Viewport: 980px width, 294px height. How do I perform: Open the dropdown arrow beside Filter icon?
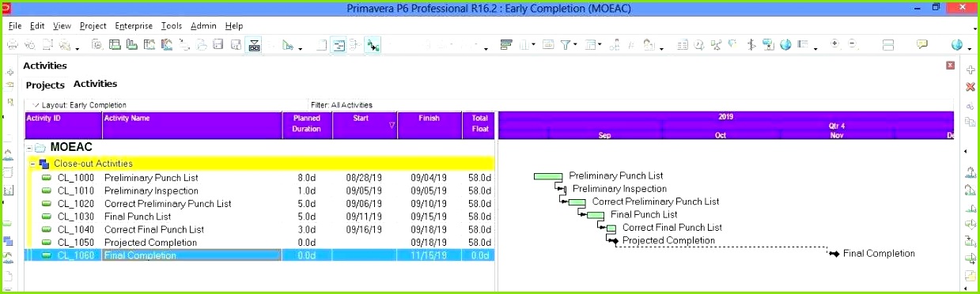click(x=576, y=45)
